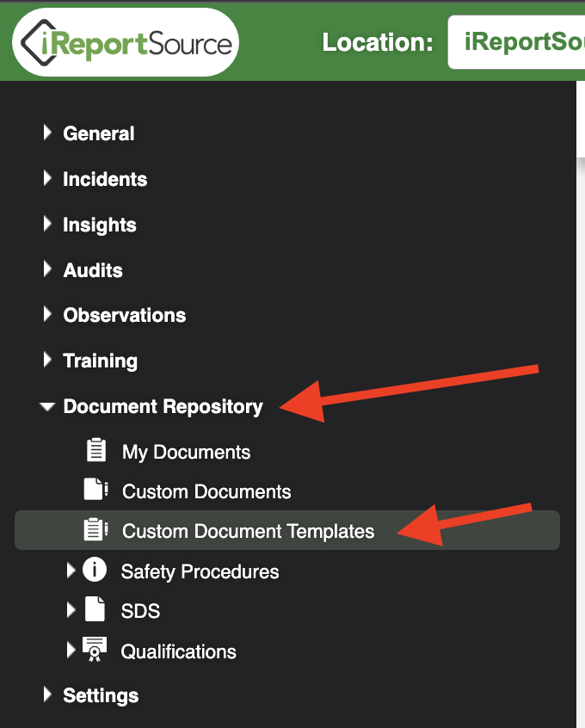
Task: Expand the Insights section arrow
Action: point(47,224)
